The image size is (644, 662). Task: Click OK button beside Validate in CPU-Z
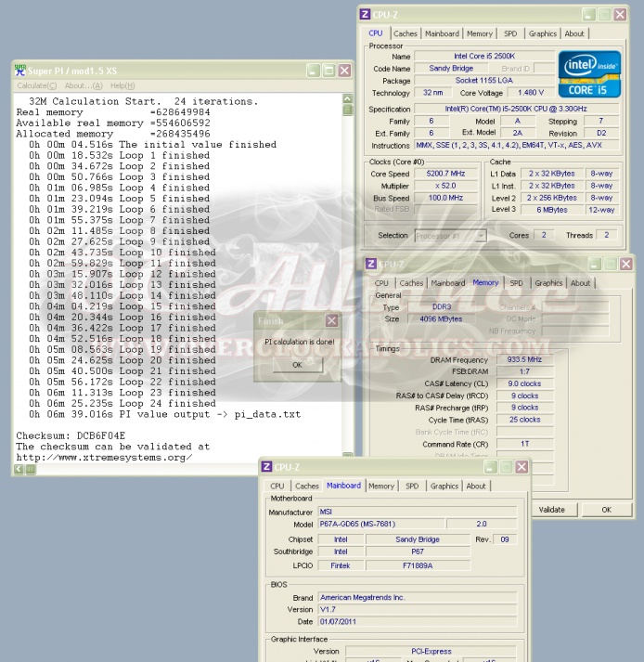point(606,509)
